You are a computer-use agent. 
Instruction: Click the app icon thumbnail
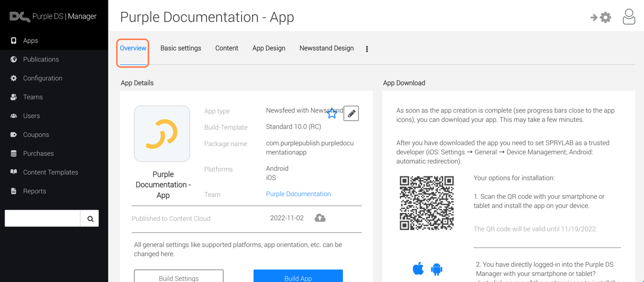(162, 133)
